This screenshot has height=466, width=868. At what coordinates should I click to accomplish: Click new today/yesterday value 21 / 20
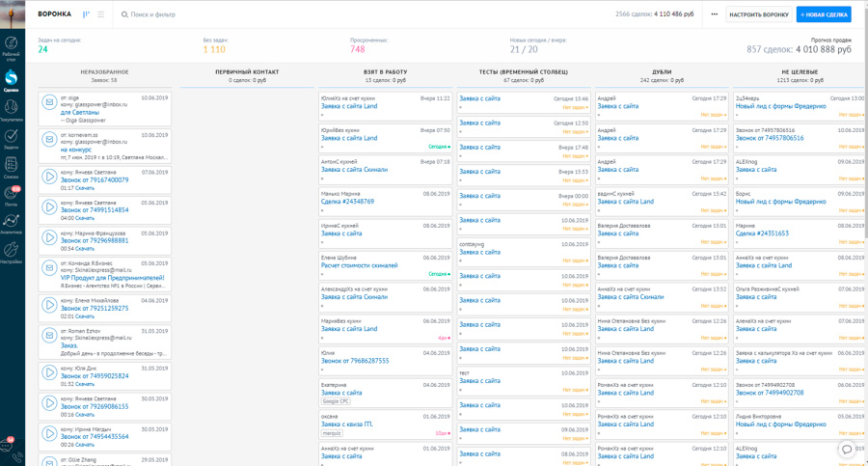(524, 49)
